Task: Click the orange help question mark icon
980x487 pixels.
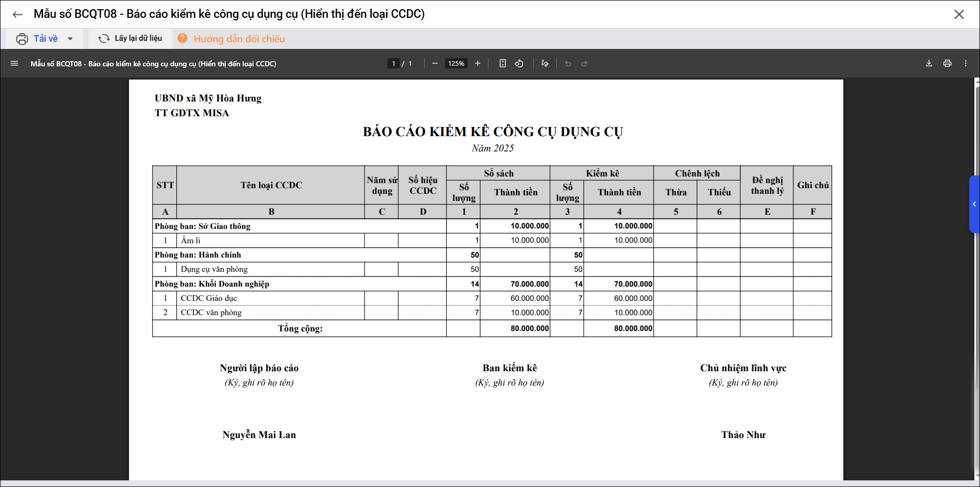Action: [x=183, y=39]
